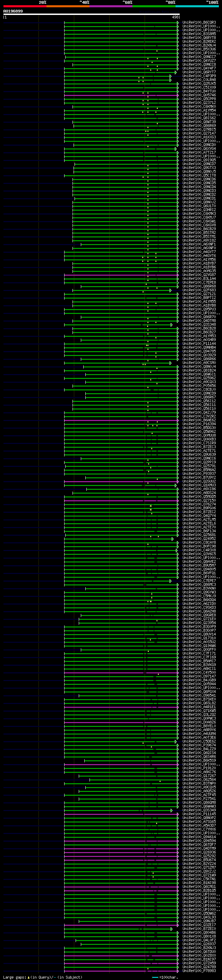Viewport: 222px width, 980px height.
Task: Open the last hit UniRef100_P78983
Action: coord(199,971)
